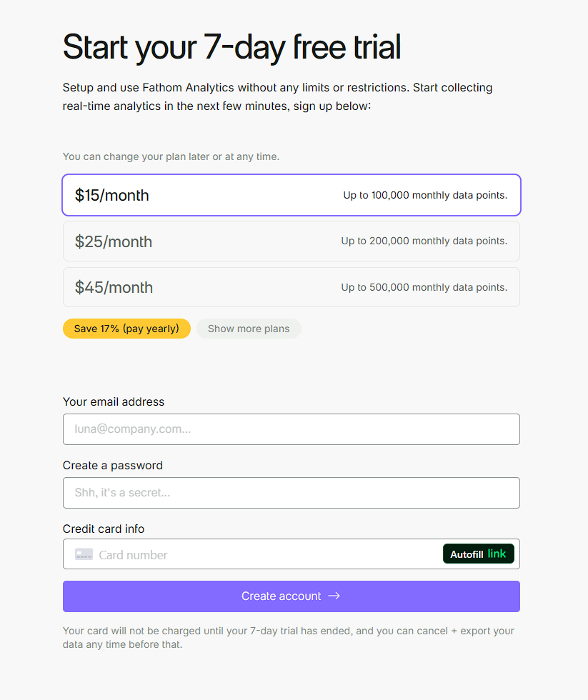588x700 pixels.
Task: Click the credit card icon
Action: pos(84,554)
